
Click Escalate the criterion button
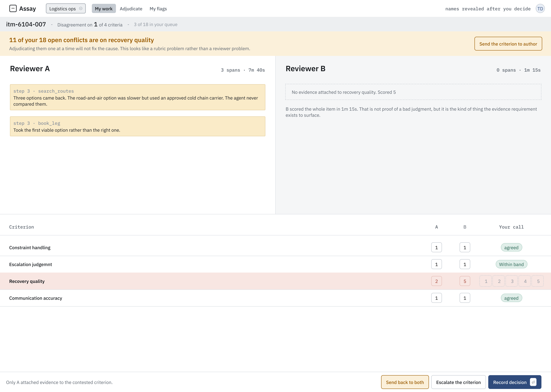458,382
